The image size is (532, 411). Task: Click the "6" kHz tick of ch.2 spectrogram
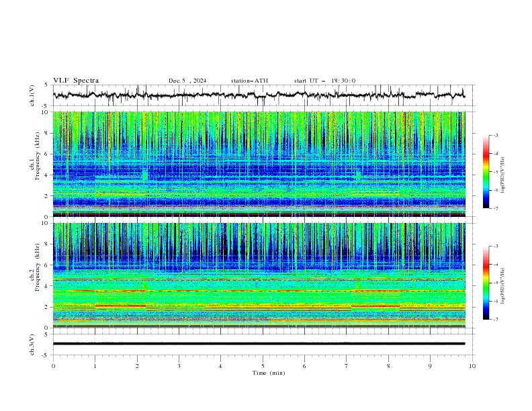[47, 265]
